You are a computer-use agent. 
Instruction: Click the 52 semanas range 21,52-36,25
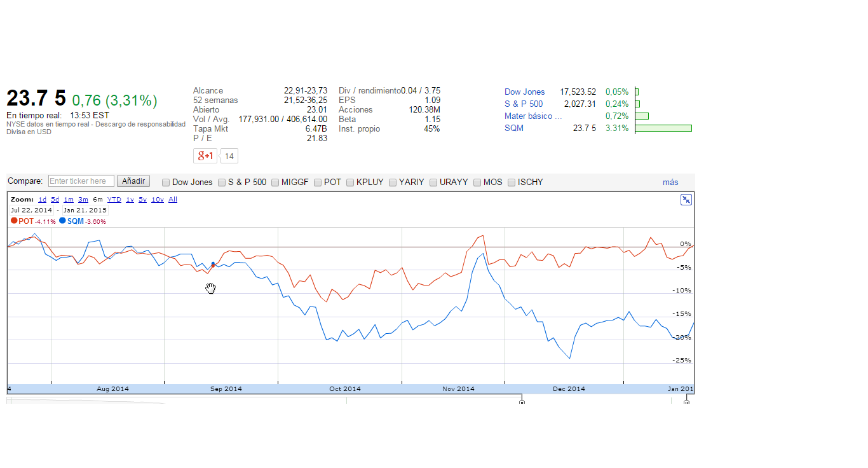pyautogui.click(x=306, y=100)
